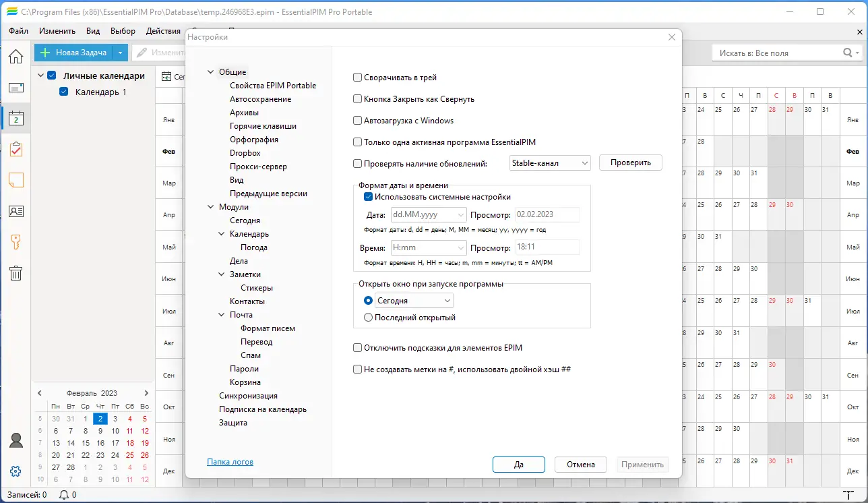Open the Изменить menu
This screenshot has width=868, height=503.
click(57, 31)
